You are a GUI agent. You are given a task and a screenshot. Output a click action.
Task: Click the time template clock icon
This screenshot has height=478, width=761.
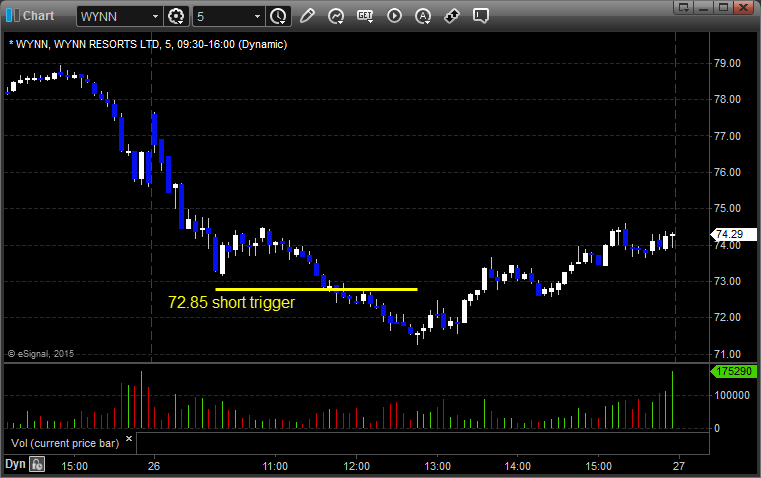point(278,16)
